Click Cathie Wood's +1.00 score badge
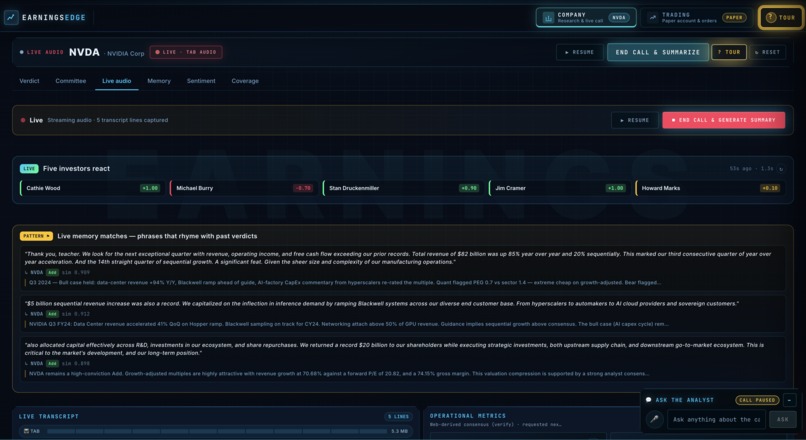The width and height of the screenshot is (806, 440). (x=150, y=188)
